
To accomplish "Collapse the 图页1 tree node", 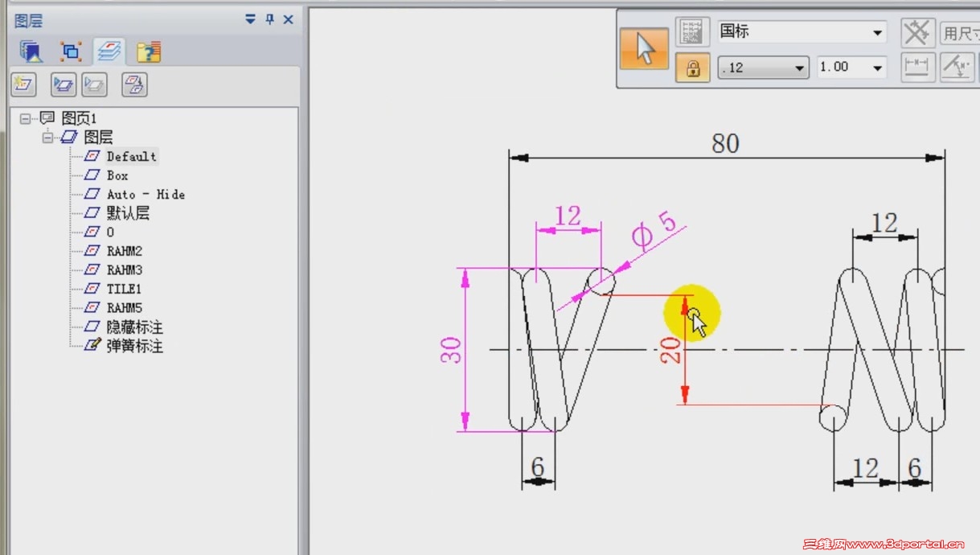I will (x=25, y=118).
